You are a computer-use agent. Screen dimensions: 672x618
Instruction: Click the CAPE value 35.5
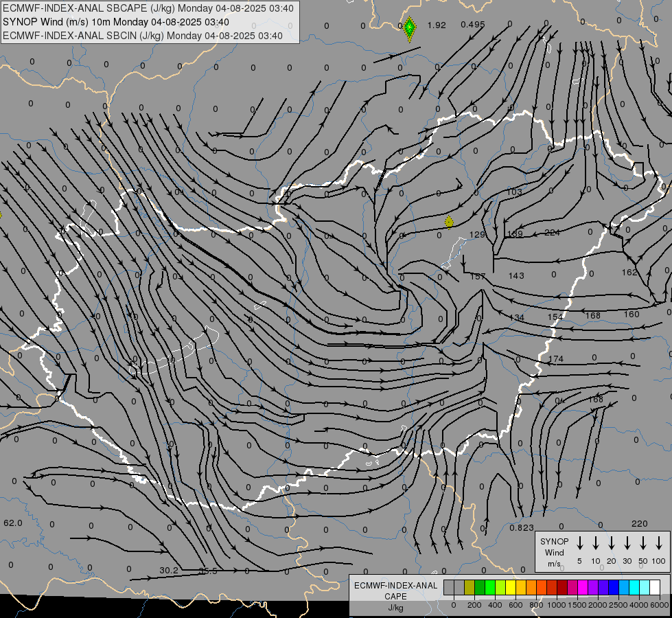[208, 571]
